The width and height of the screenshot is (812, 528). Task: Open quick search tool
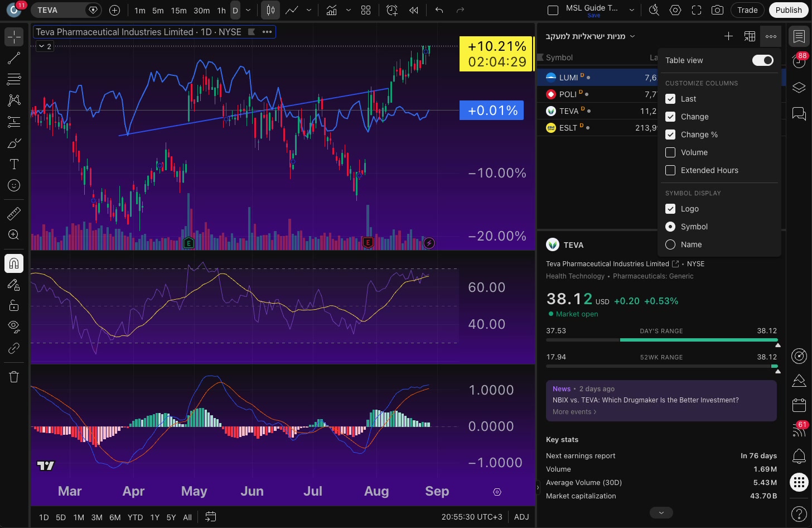654,10
